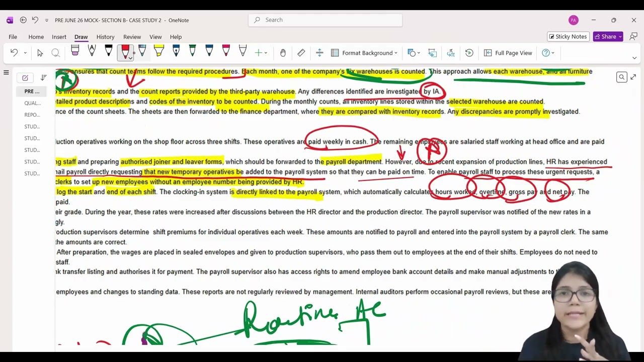Click the Ink to Shape icon

point(433,53)
